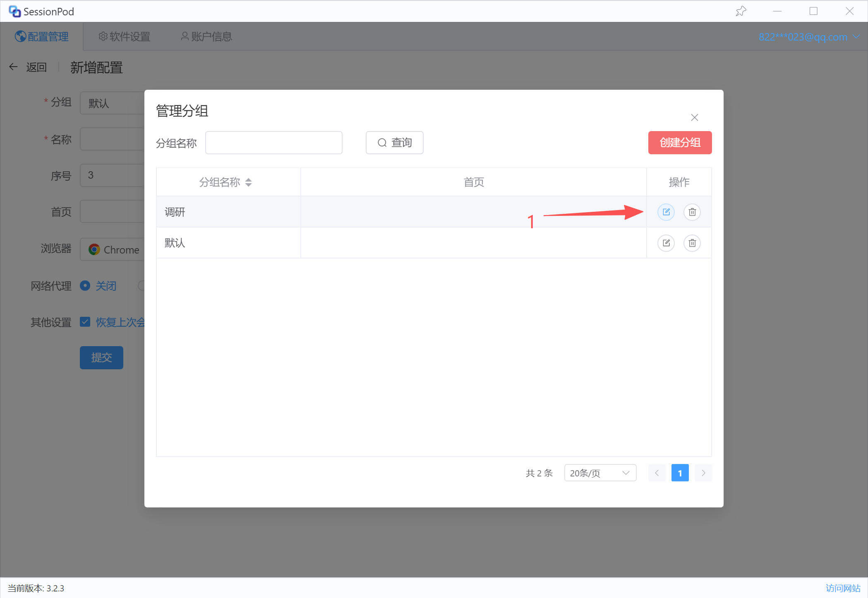Go to next page arrow
This screenshot has width=868, height=598.
click(703, 473)
